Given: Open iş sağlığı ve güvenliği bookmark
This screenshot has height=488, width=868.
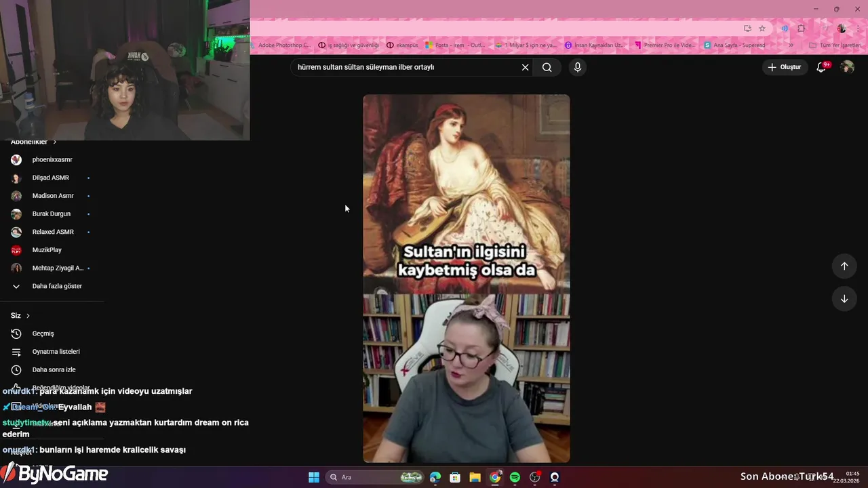Looking at the screenshot, I should coord(349,45).
